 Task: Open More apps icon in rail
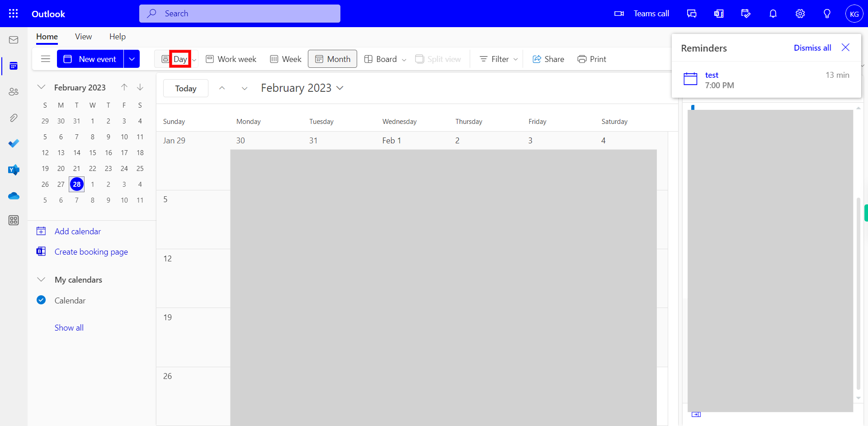pyautogui.click(x=14, y=220)
